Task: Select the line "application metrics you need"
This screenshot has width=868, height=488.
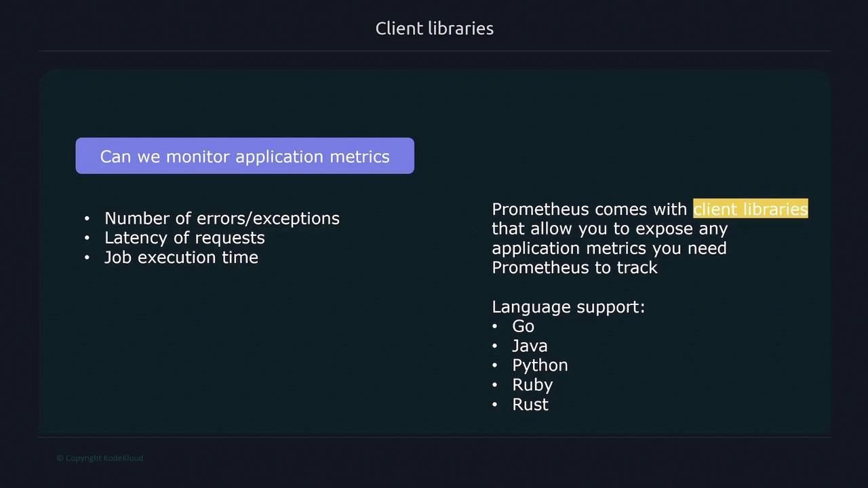Action: click(x=609, y=248)
